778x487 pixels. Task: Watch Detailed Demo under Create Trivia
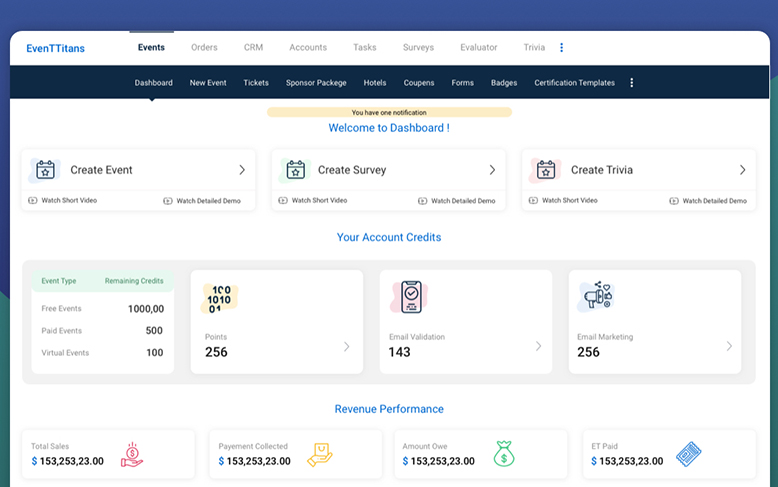tap(714, 200)
